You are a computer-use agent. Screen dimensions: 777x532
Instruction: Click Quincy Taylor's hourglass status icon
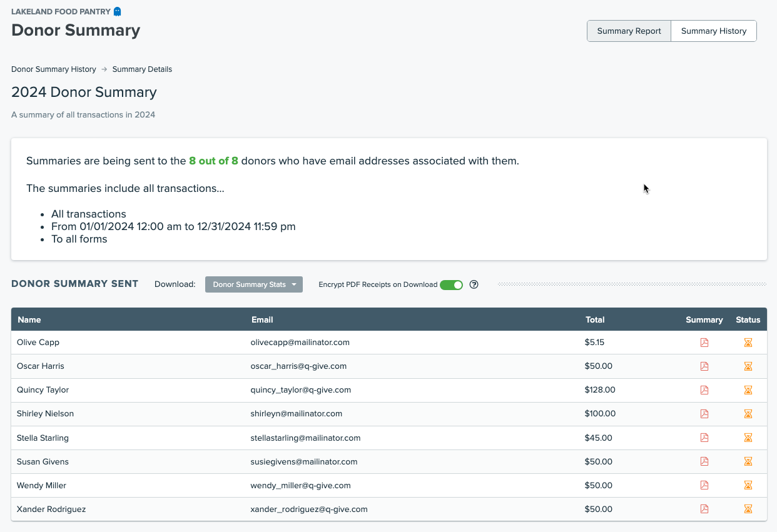pos(748,390)
